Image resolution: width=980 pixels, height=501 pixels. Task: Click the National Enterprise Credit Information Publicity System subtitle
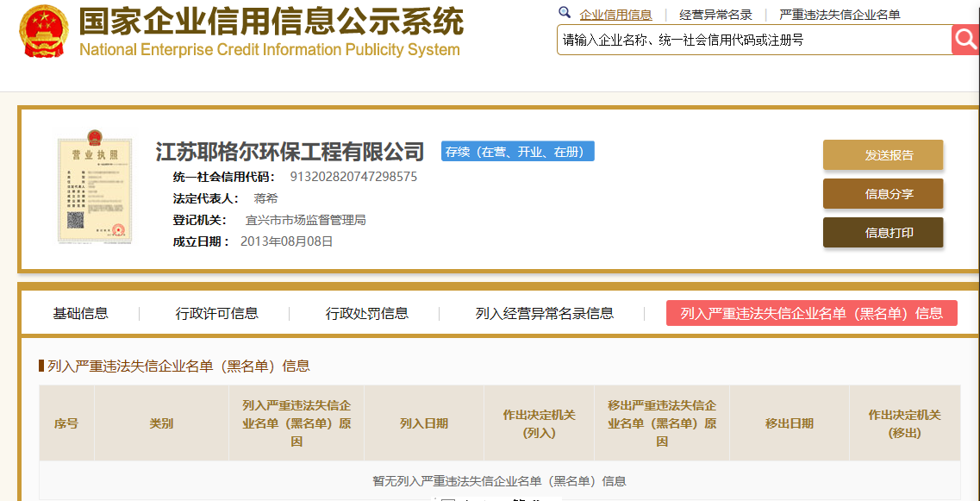270,49
